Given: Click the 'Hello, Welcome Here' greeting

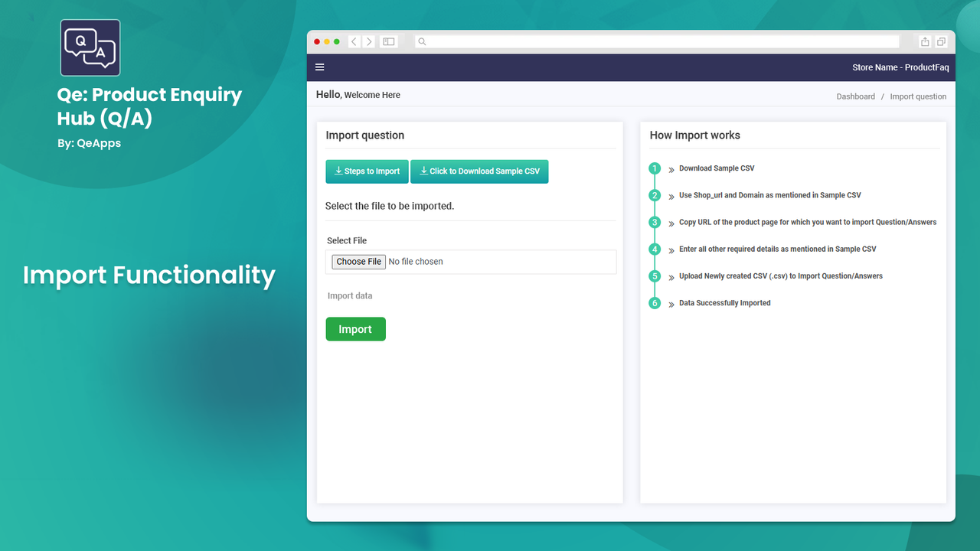Looking at the screenshot, I should tap(358, 95).
